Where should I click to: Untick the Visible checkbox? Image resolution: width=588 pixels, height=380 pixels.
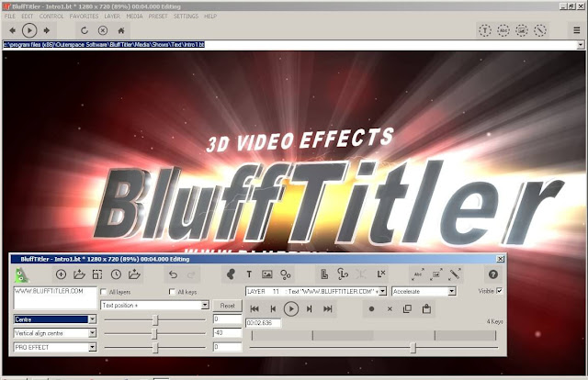(500, 290)
